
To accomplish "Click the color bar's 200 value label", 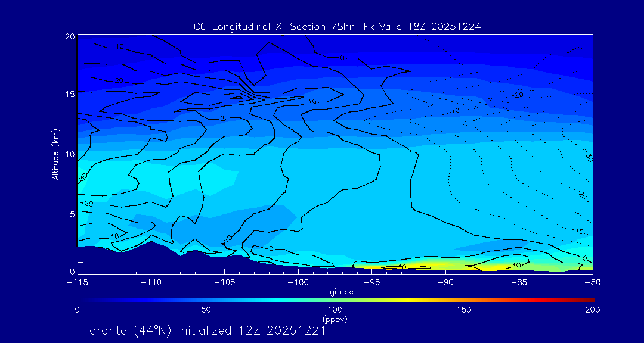I will pos(592,310).
